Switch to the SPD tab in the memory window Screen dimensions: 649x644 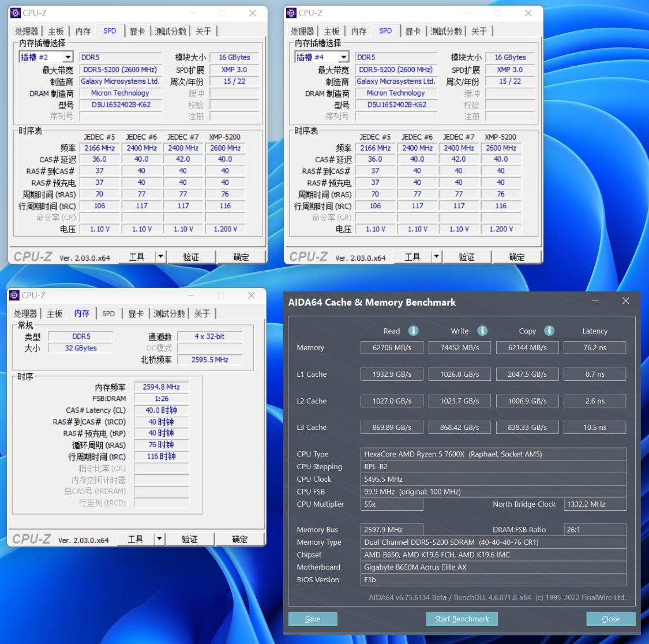[108, 313]
